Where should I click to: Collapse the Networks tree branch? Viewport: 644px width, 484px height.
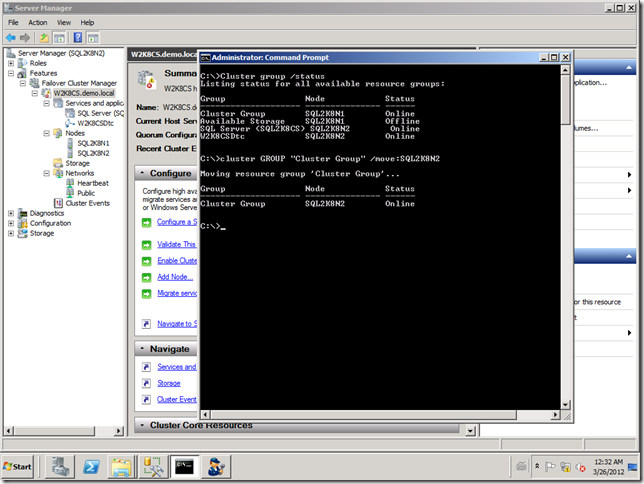(47, 173)
